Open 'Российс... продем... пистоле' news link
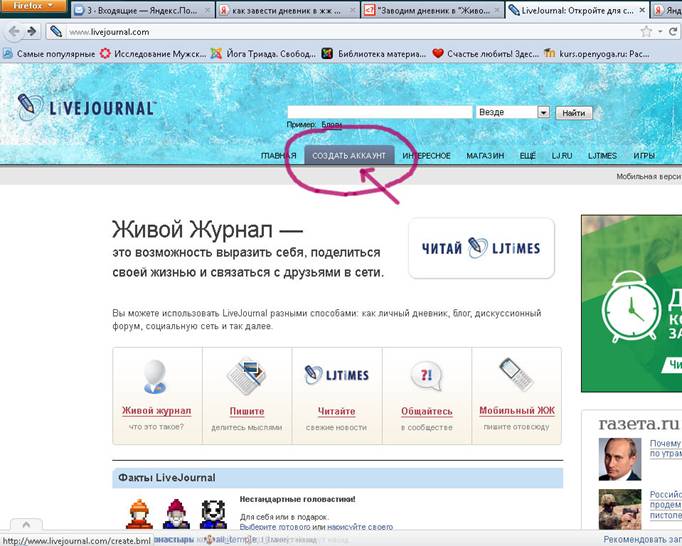Screen dimensions: 682x546 coord(665,505)
